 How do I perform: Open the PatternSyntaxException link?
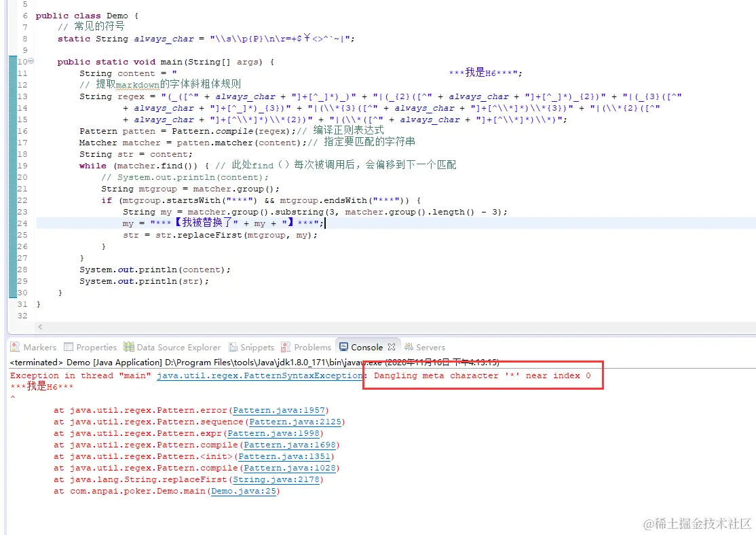tap(260, 375)
